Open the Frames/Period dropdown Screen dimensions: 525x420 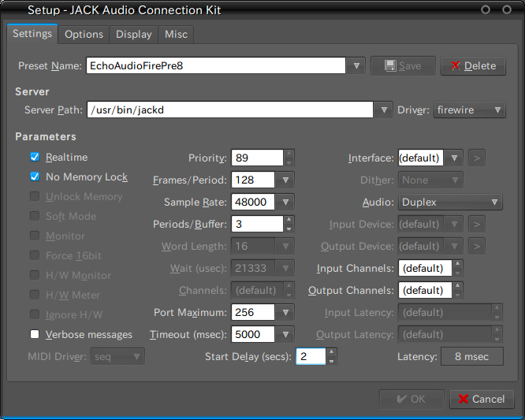(x=285, y=180)
